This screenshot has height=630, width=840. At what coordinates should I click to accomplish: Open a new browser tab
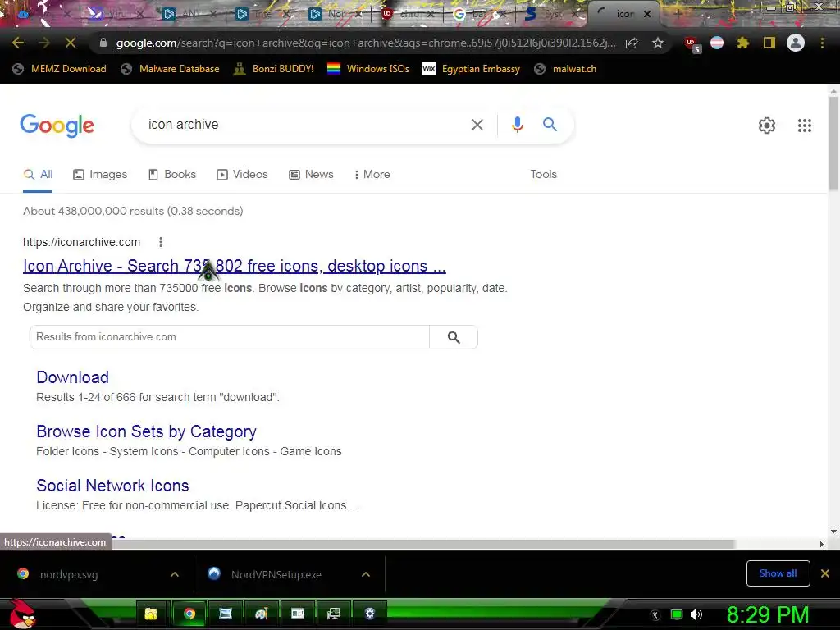(x=678, y=14)
